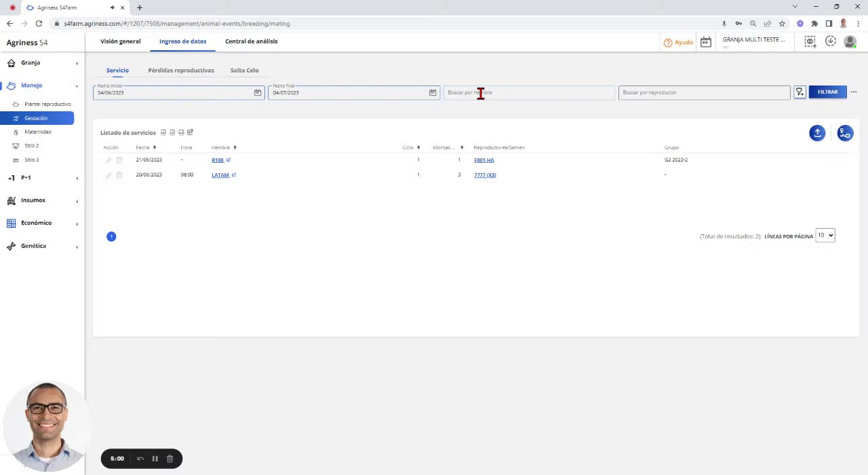The width and height of the screenshot is (868, 475).
Task: Restart the recording with the undo arrow
Action: [140, 459]
